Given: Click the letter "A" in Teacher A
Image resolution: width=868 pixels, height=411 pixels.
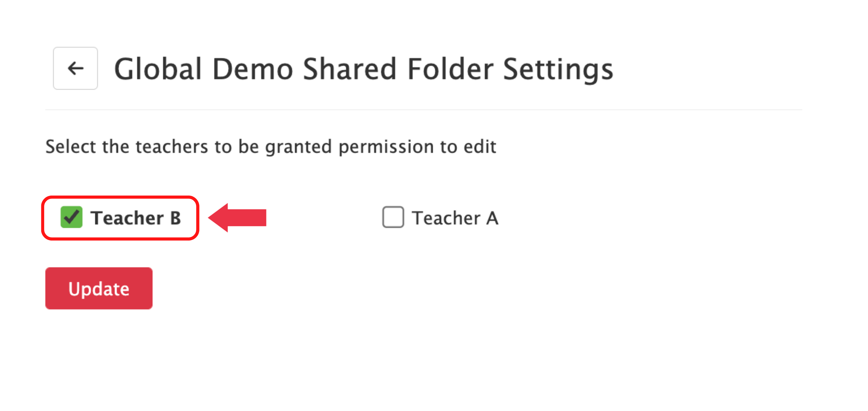Looking at the screenshot, I should [x=492, y=218].
